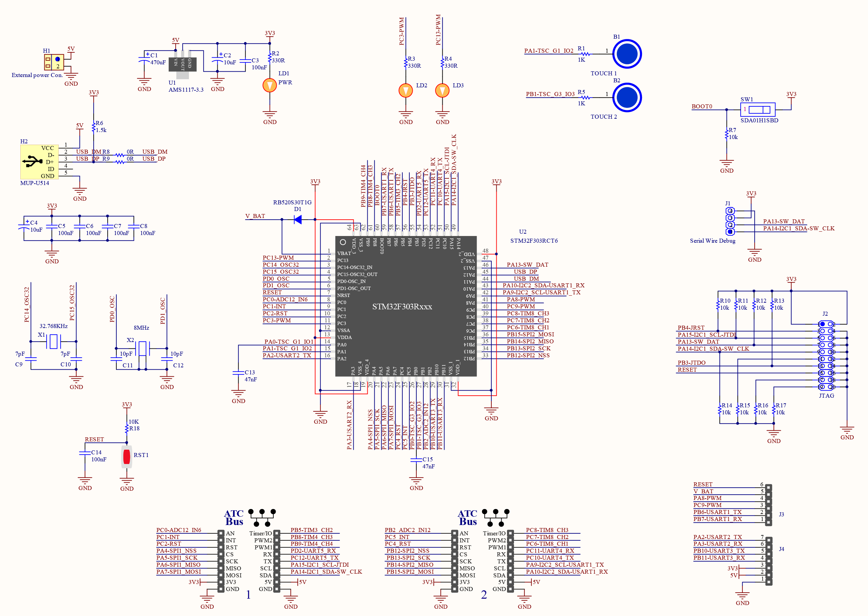Click the 'PC0-ADC12_IN6' label in ATC Bus 1
Screen dimensions: 868x616
[179, 530]
